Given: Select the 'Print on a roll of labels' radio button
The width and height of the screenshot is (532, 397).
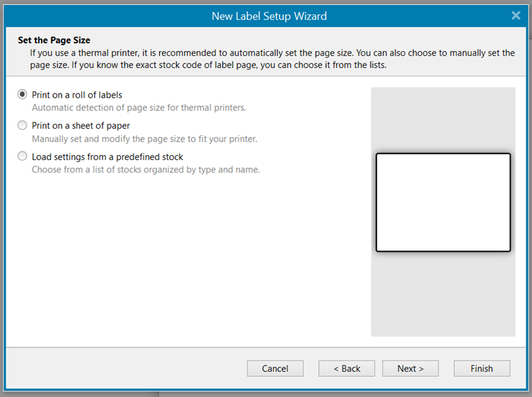Looking at the screenshot, I should pos(23,95).
